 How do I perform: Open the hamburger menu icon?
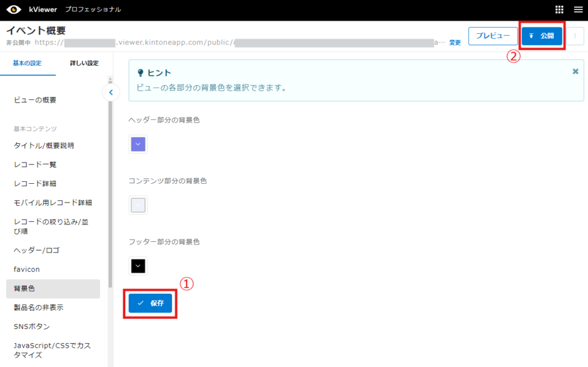(x=578, y=9)
